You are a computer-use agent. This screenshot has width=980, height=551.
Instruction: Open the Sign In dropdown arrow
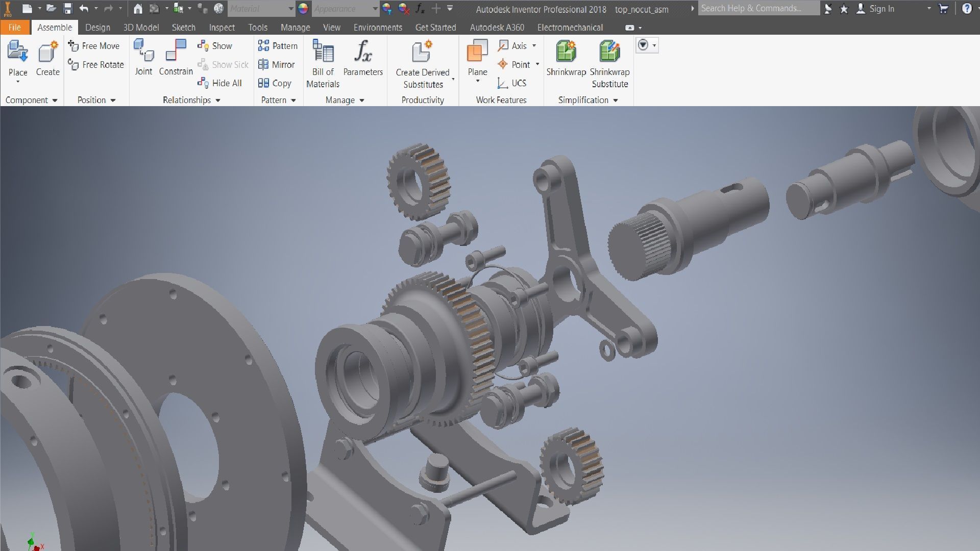[929, 9]
